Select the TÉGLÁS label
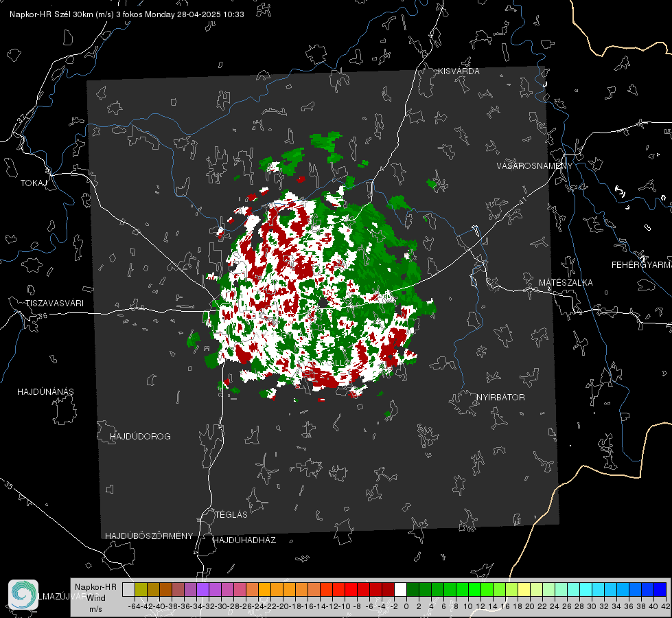The height and width of the screenshot is (618, 672). [x=231, y=514]
